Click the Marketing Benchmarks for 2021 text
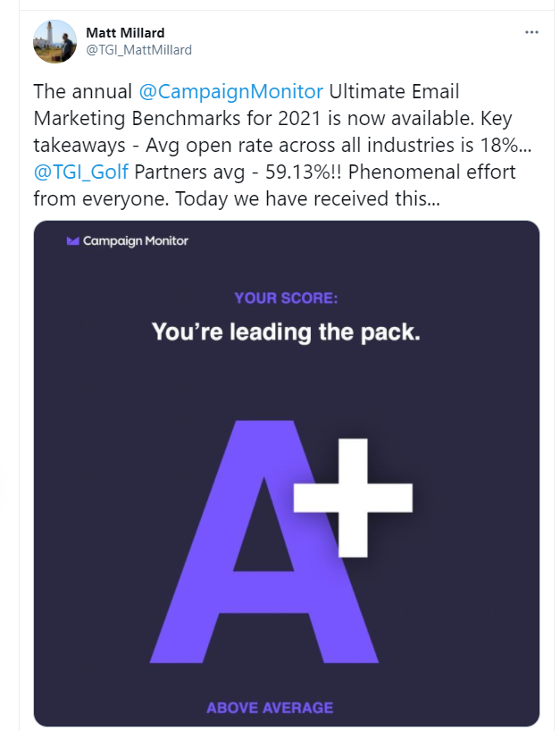The height and width of the screenshot is (731, 560). 178,119
